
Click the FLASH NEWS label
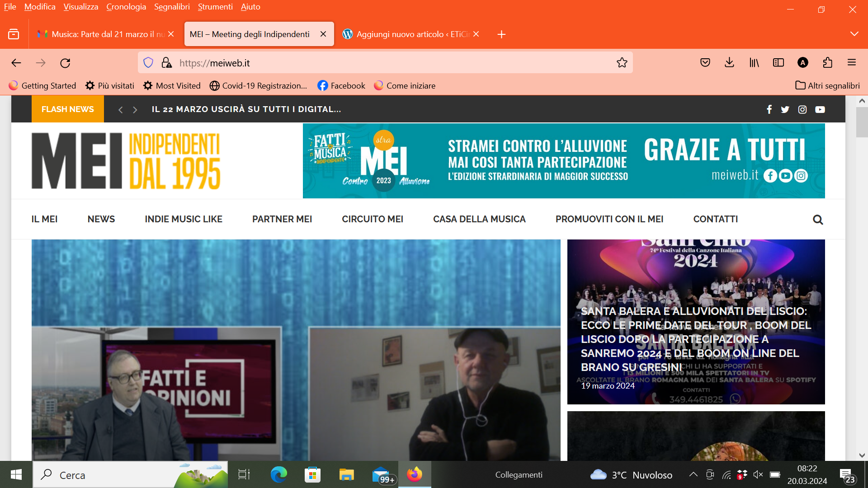coord(68,109)
